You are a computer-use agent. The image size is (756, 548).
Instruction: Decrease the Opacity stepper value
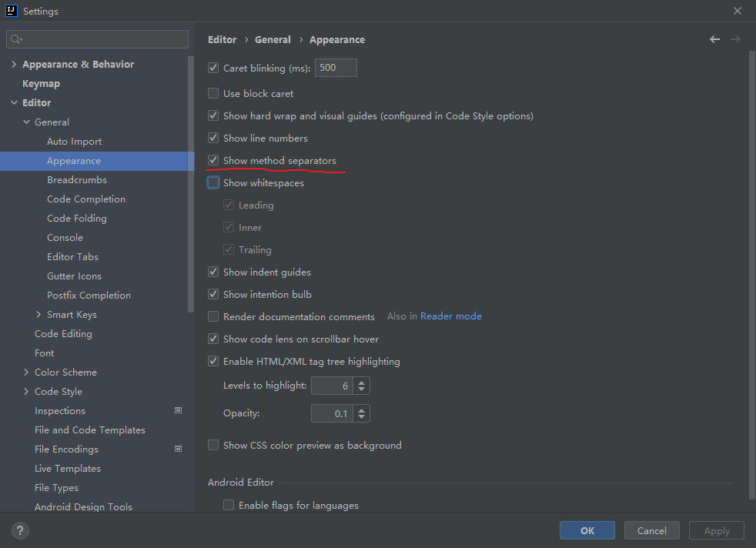pyautogui.click(x=363, y=418)
